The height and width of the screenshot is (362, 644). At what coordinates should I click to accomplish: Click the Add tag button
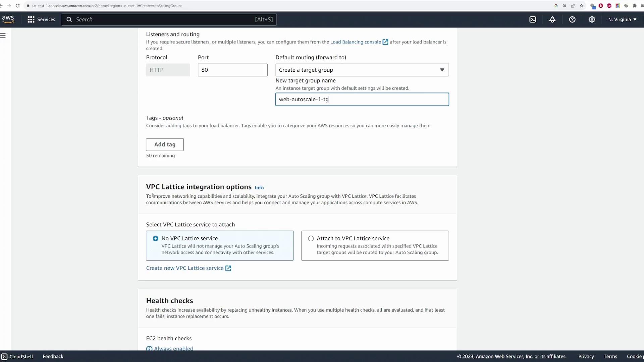coord(165,144)
